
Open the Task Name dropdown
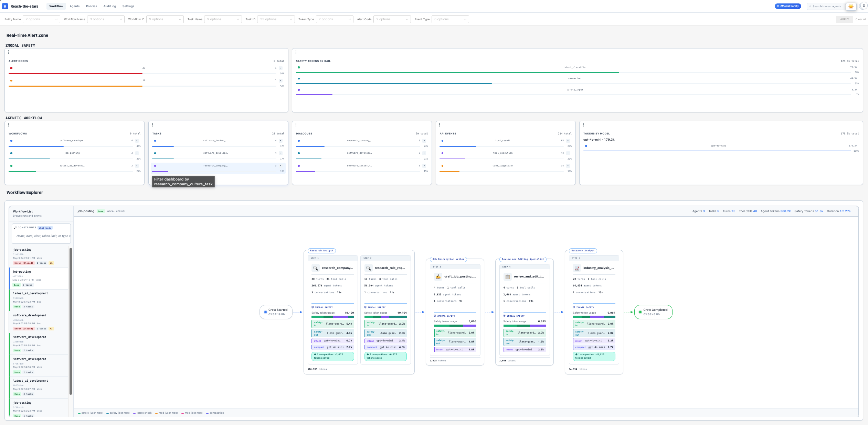[223, 19]
